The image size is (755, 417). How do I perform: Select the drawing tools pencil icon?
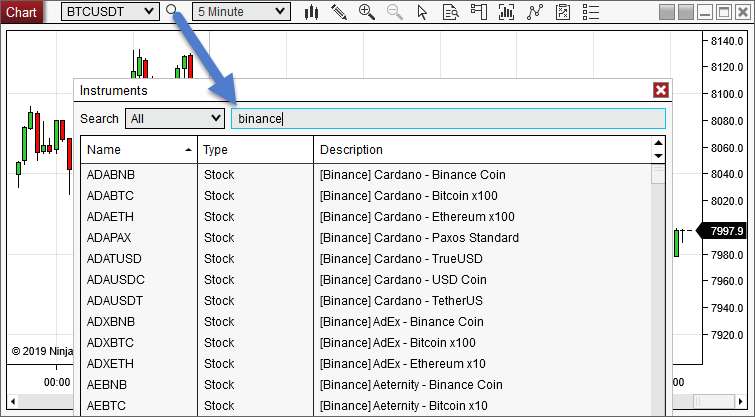[339, 12]
